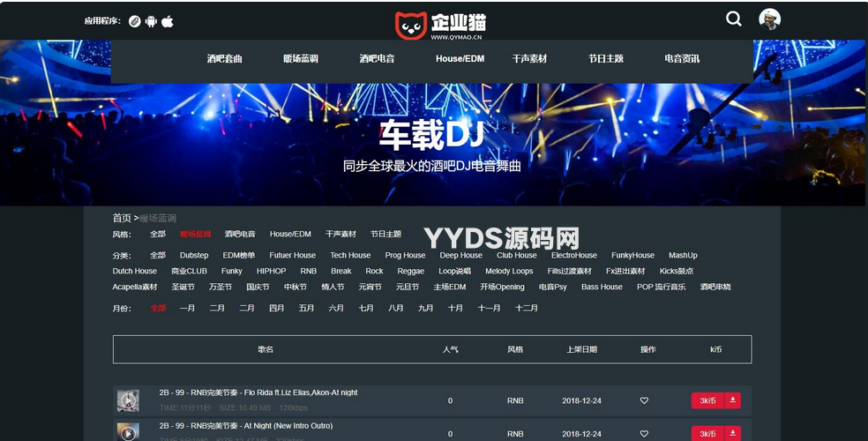Screen dimensions: 868x441
Task: Open 节日主题 in the top navigation bar
Action: [x=606, y=58]
